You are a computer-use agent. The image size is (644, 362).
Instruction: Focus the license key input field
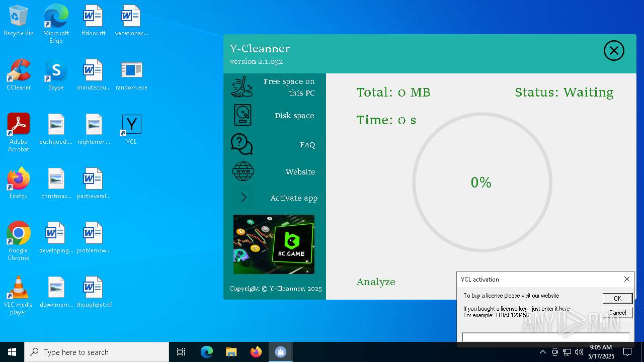[546, 337]
